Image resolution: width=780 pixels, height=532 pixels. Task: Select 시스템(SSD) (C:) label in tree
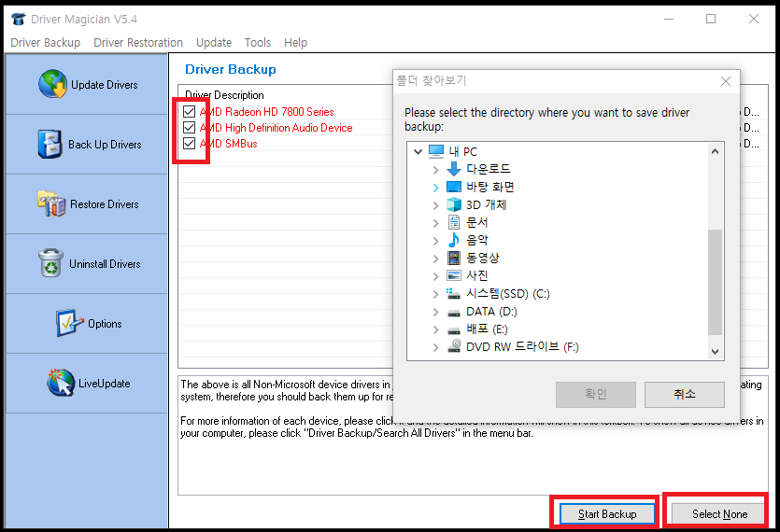pyautogui.click(x=507, y=294)
